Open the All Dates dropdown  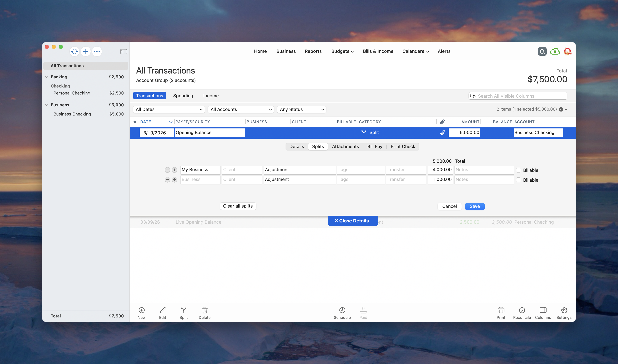pyautogui.click(x=169, y=109)
